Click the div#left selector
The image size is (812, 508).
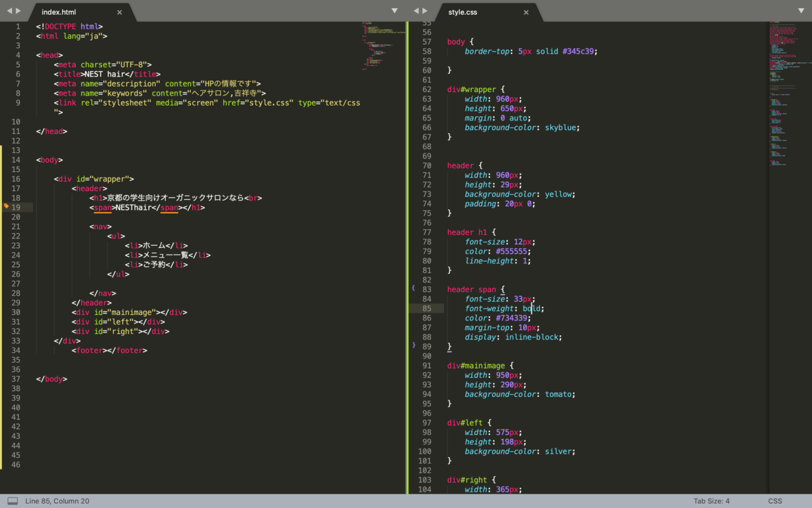[x=465, y=423]
